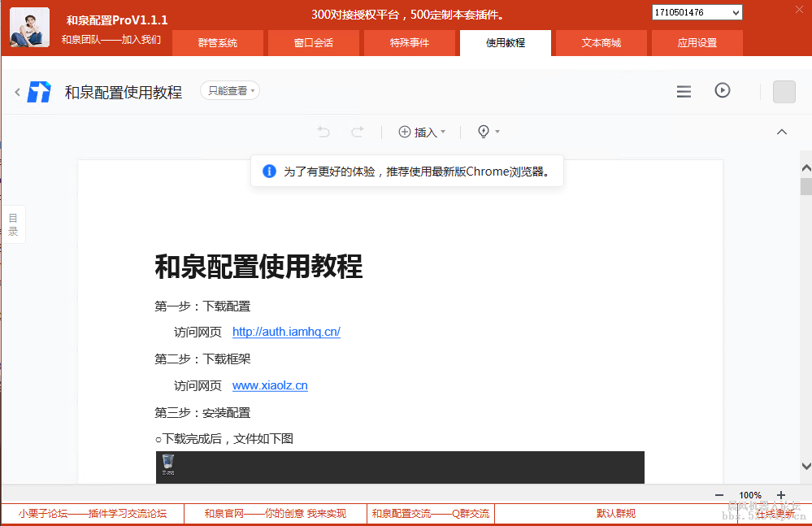Image resolution: width=812 pixels, height=526 pixels.
Task: Open the 目录 outline sidebar
Action: [13, 224]
